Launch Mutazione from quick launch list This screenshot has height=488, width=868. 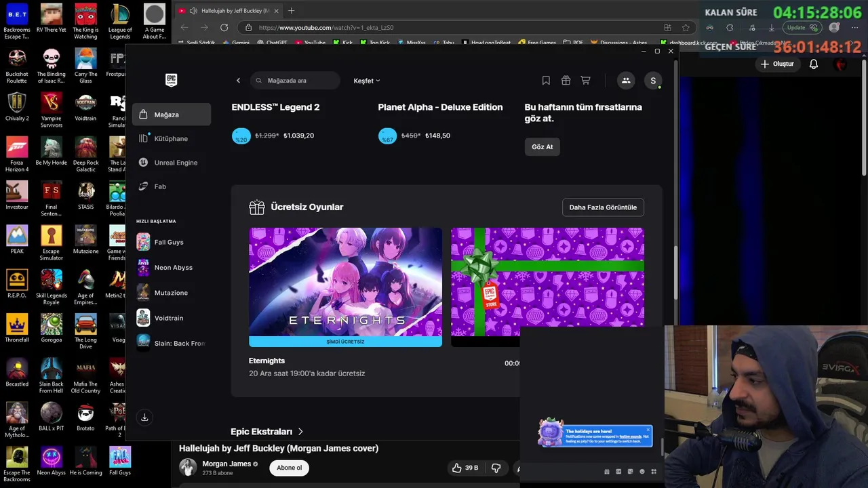point(172,293)
